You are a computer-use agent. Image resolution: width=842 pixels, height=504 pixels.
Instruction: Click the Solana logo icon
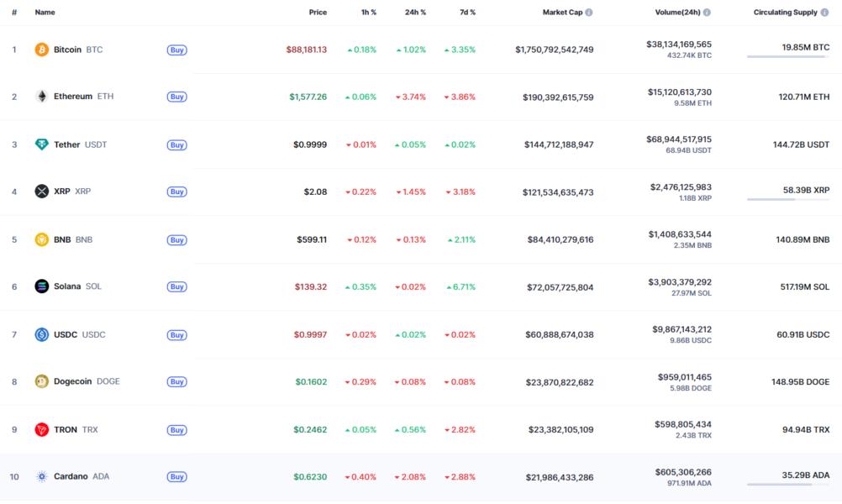41,286
